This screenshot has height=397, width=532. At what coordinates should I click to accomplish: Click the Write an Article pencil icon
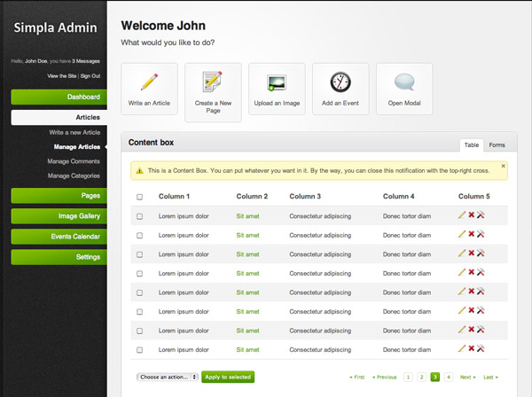pos(149,82)
